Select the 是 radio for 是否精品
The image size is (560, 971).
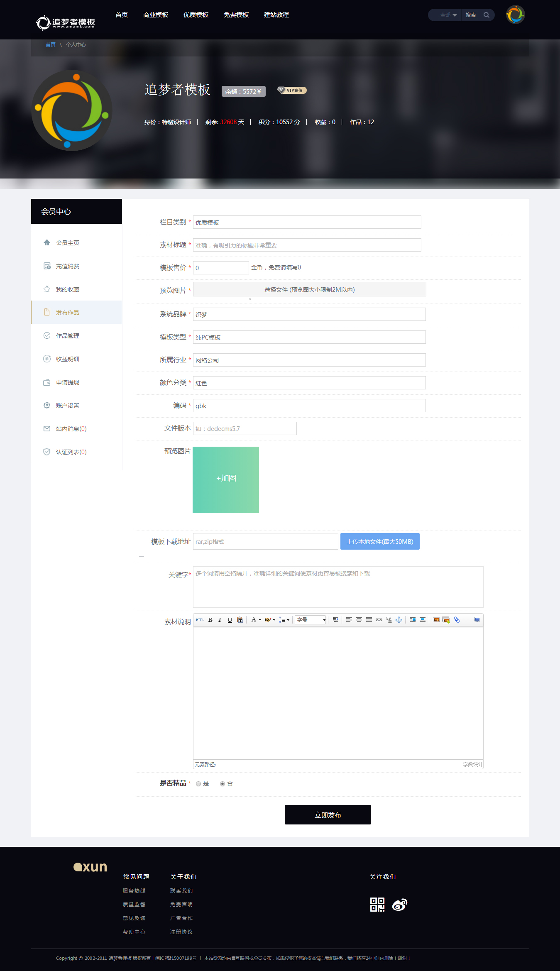coord(198,784)
